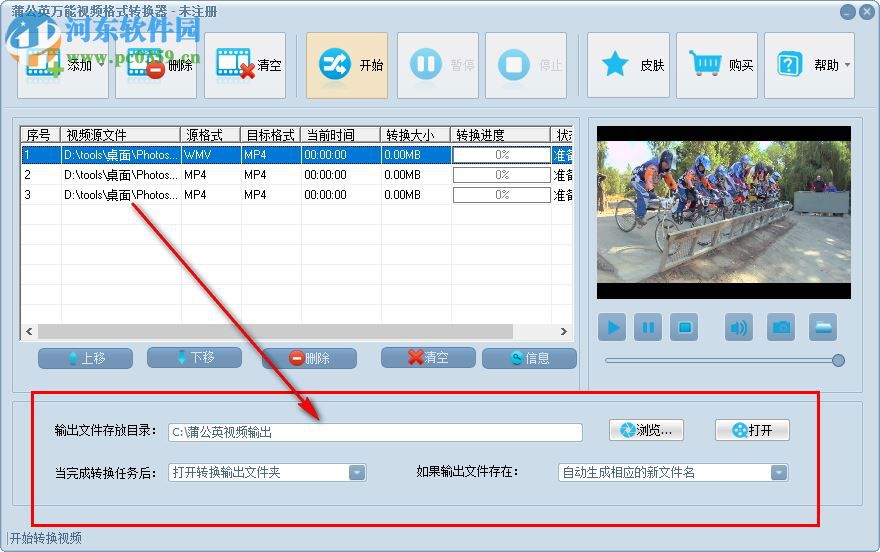Viewport: 880px width, 552px height.
Task: Move selected item up with 上移
Action: (86, 358)
